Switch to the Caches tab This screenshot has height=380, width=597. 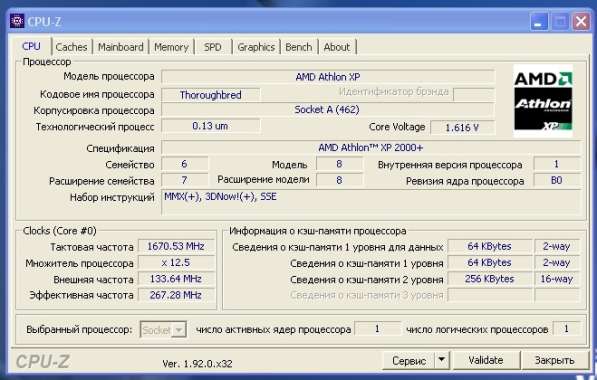71,47
